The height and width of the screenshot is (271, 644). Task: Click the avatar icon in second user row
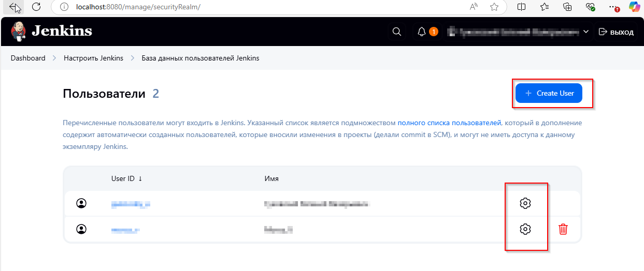point(81,229)
